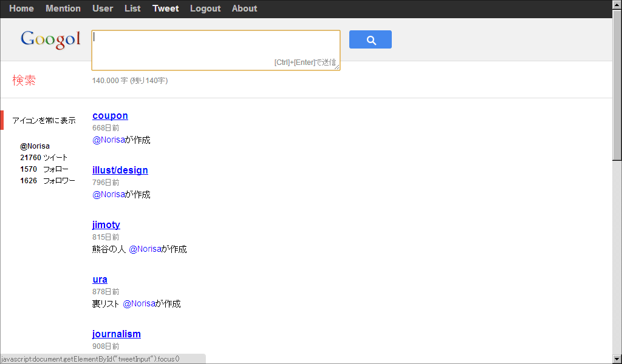The image size is (622, 364).
Task: Click the 検索 heading
Action: pos(24,81)
